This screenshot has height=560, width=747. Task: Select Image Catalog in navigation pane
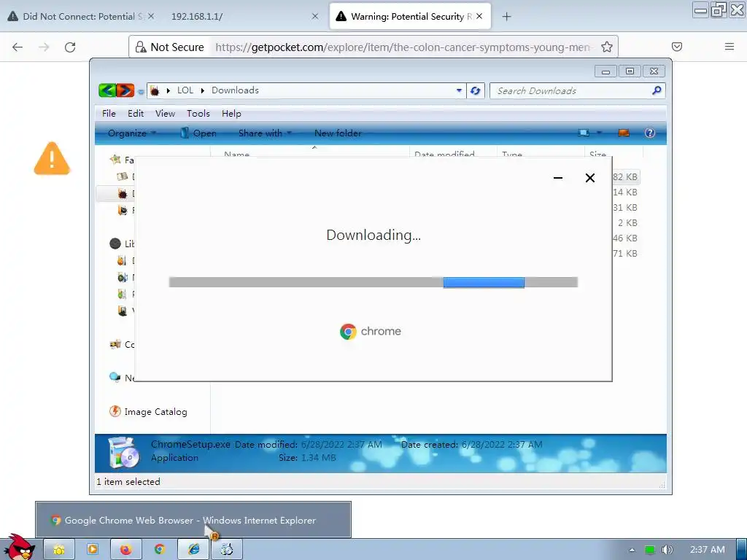coord(155,412)
